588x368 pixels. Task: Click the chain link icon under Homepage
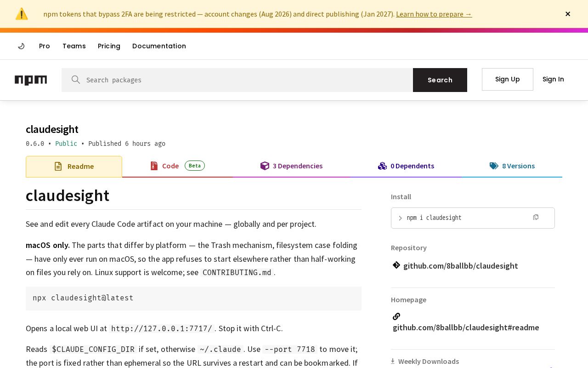click(396, 316)
